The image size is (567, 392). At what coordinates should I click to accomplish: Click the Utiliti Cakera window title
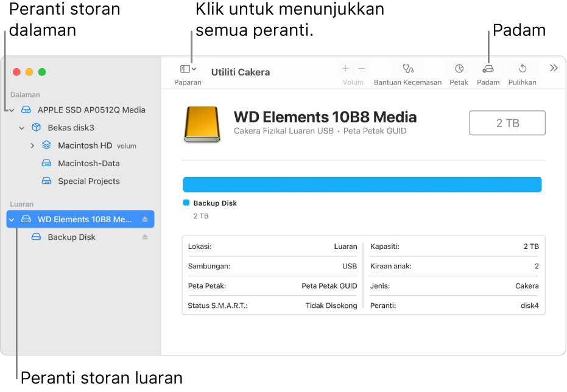point(241,72)
